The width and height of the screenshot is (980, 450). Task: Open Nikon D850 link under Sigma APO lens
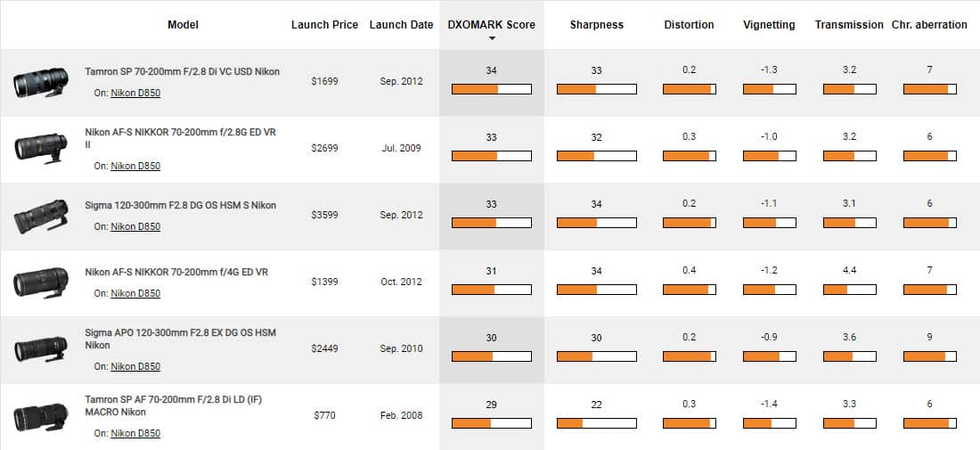[x=135, y=366]
